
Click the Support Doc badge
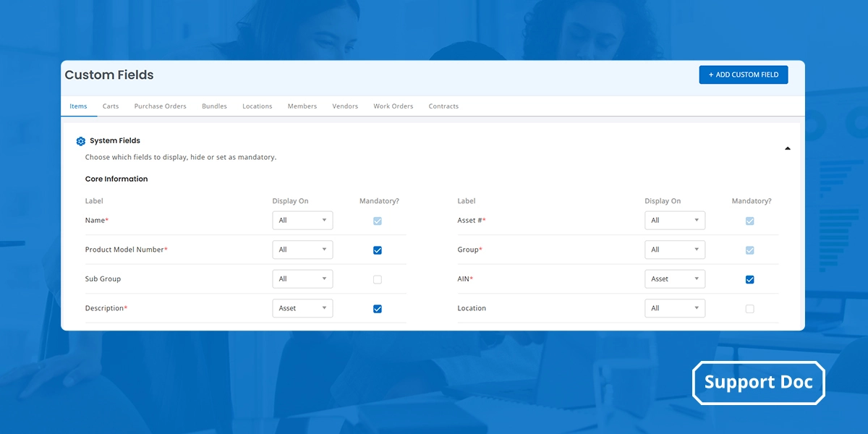(758, 382)
